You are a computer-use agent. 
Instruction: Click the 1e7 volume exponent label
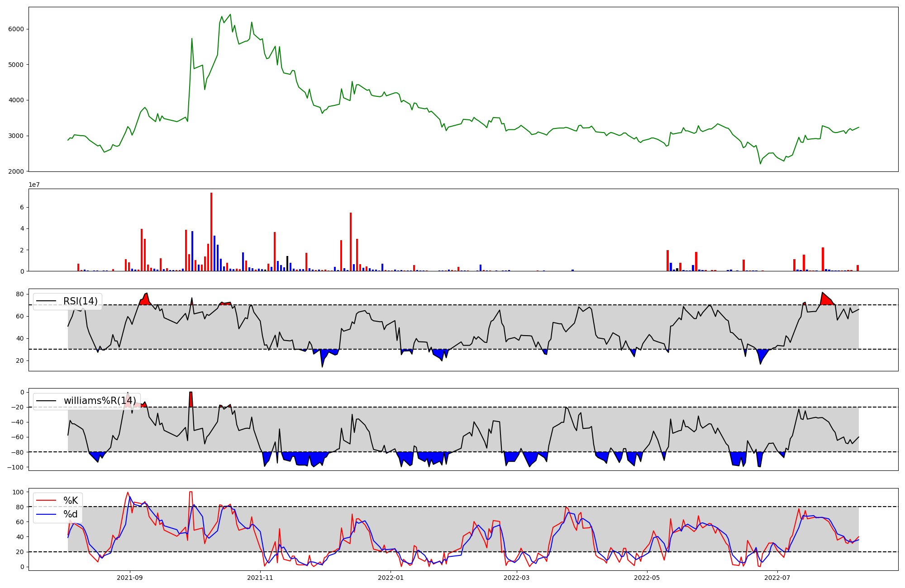point(34,185)
